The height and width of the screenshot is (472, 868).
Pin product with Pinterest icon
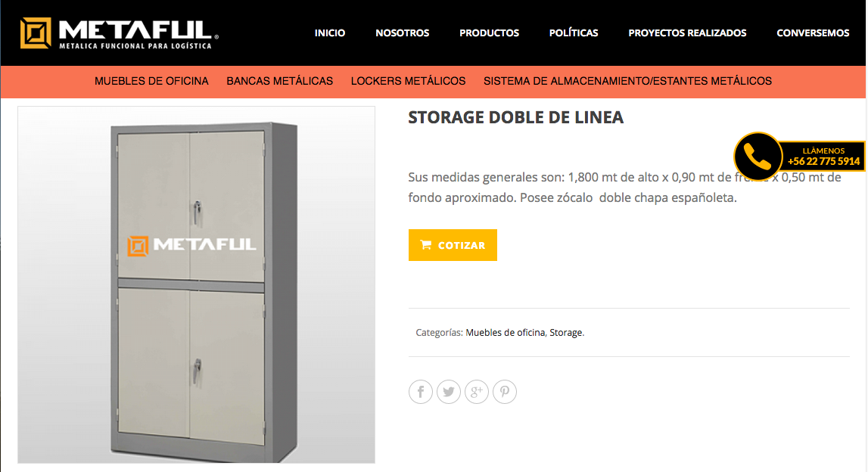[505, 392]
